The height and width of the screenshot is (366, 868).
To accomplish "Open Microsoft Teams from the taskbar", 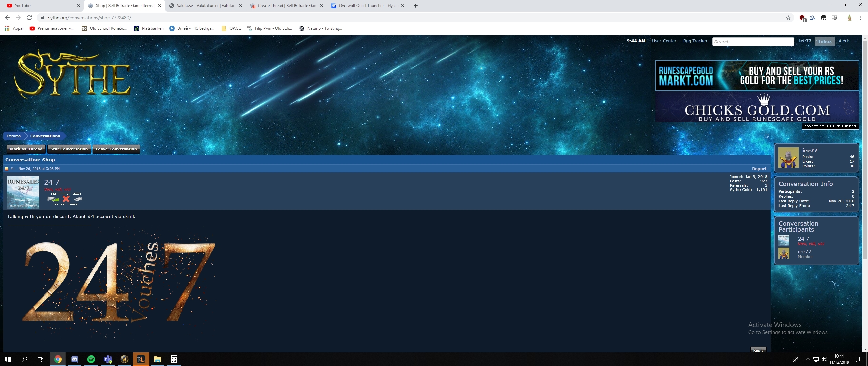I will [108, 359].
